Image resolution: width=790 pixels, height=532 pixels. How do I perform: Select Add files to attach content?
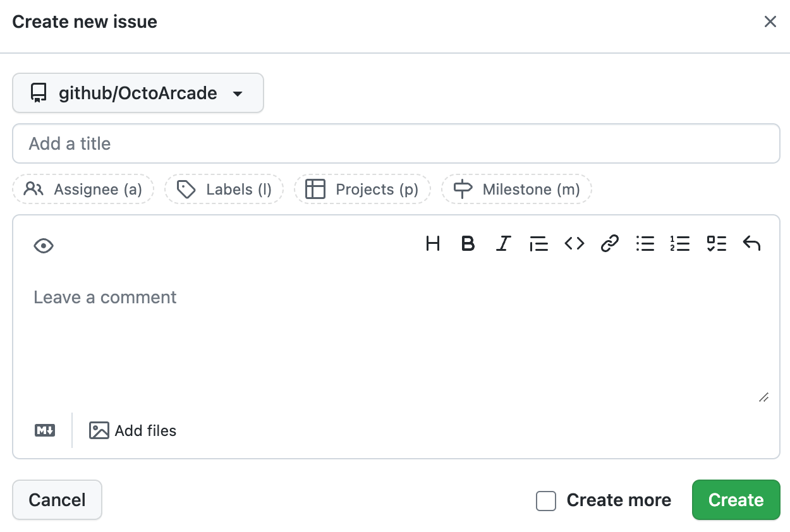pos(133,430)
